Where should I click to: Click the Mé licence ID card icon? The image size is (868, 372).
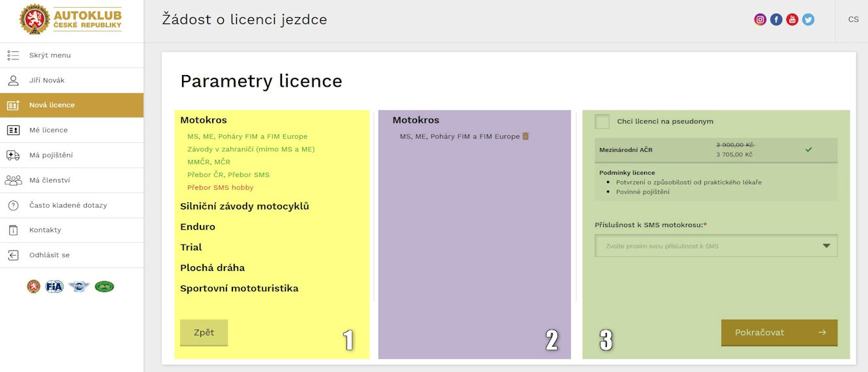coord(13,130)
